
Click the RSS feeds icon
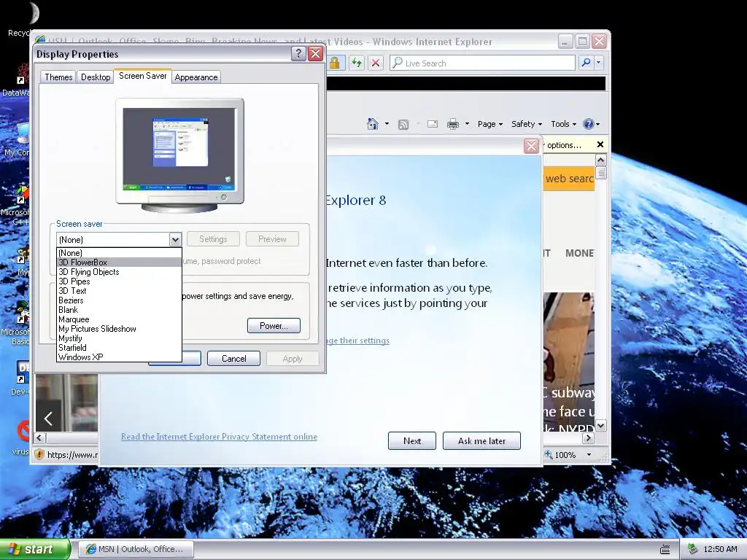pyautogui.click(x=403, y=124)
